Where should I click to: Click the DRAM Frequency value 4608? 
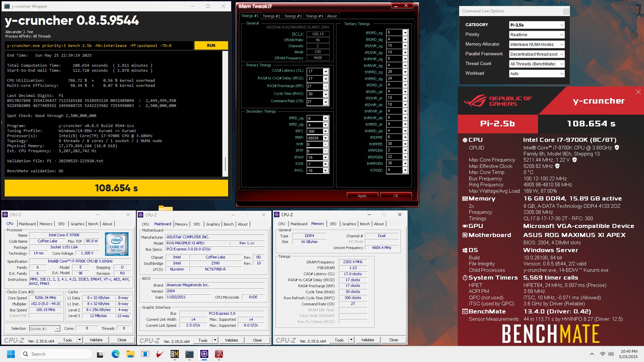click(x=318, y=58)
